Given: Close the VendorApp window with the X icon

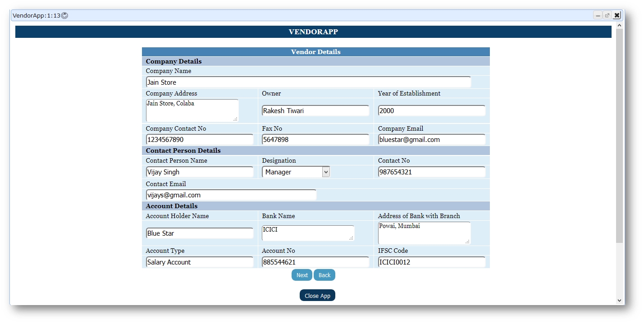Looking at the screenshot, I should 617,16.
